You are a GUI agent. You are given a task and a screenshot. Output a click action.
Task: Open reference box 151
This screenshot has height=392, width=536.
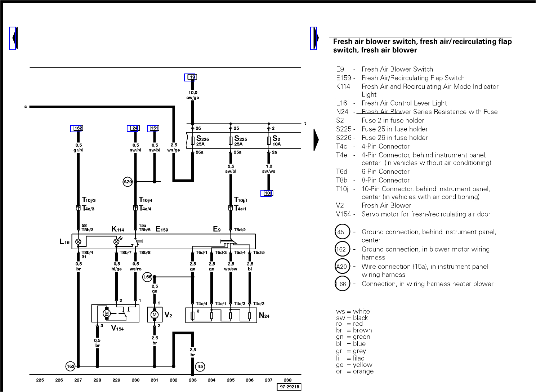click(x=153, y=128)
